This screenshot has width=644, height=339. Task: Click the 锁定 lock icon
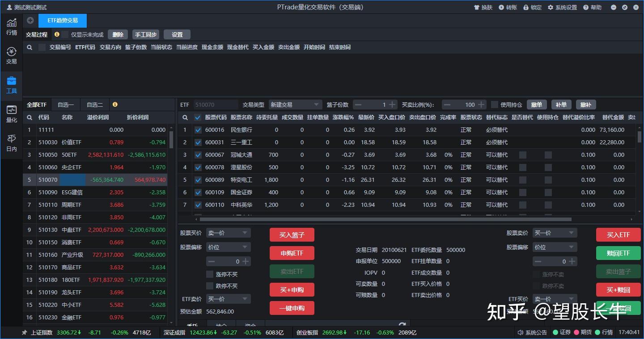pos(526,8)
